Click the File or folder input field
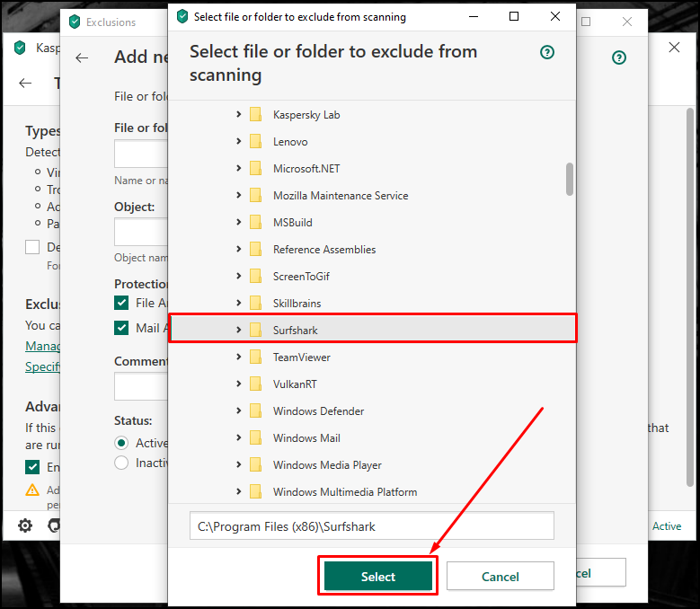This screenshot has width=700, height=609. 141,154
